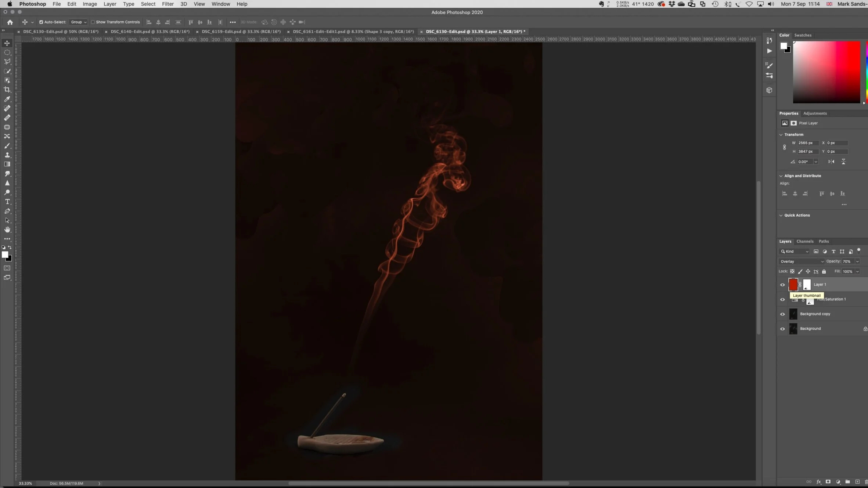Open the Adjustments panel tab
This screenshot has width=868, height=488.
coord(815,113)
